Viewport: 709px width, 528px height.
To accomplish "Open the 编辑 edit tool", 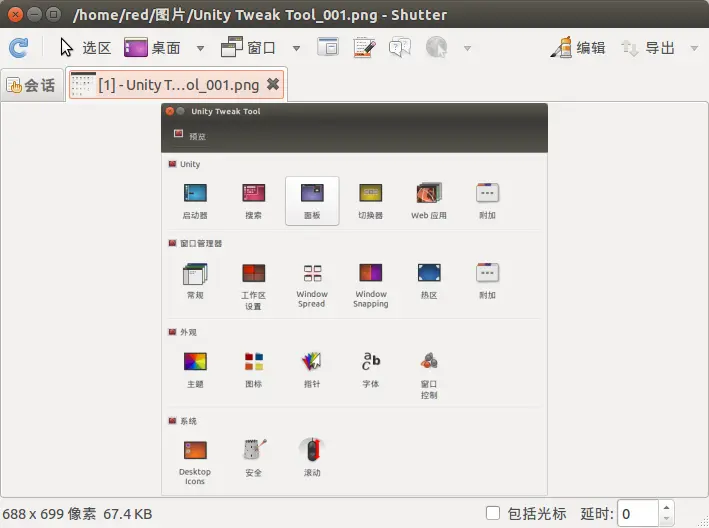I will (579, 48).
